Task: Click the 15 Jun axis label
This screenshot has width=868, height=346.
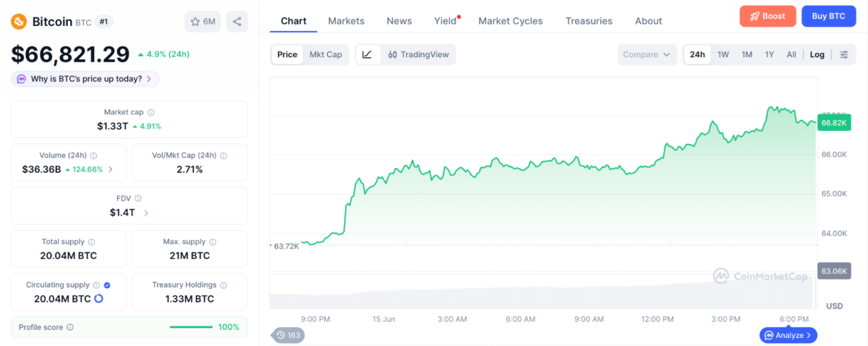Action: (x=383, y=319)
